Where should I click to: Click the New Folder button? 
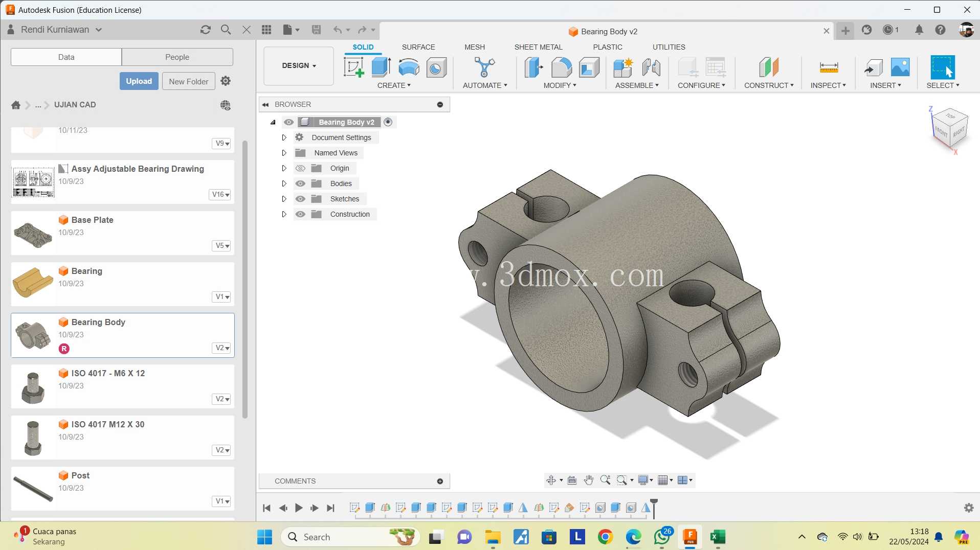(x=189, y=81)
